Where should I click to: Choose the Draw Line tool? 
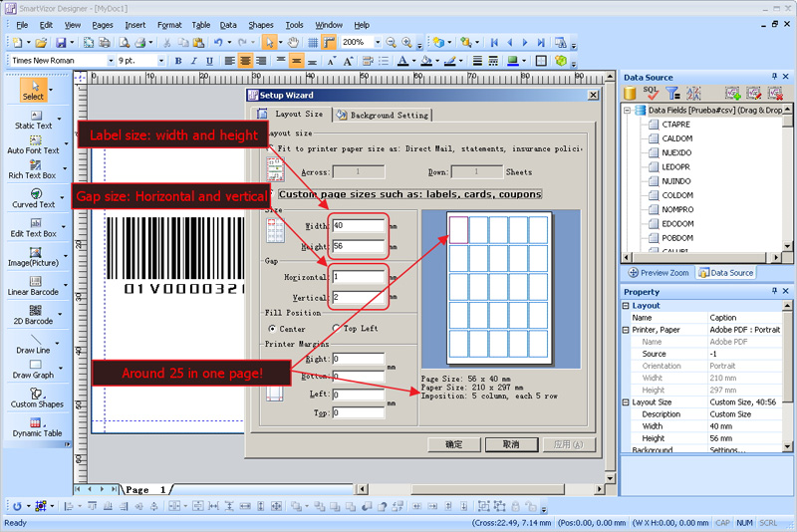click(34, 344)
